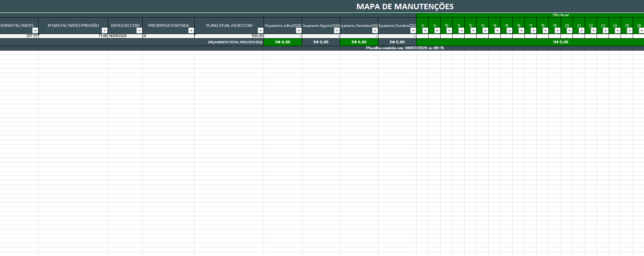The image size is (644, 256).
Task: Open the Orçamento Julho/2026 filter arrow
Action: click(x=299, y=31)
